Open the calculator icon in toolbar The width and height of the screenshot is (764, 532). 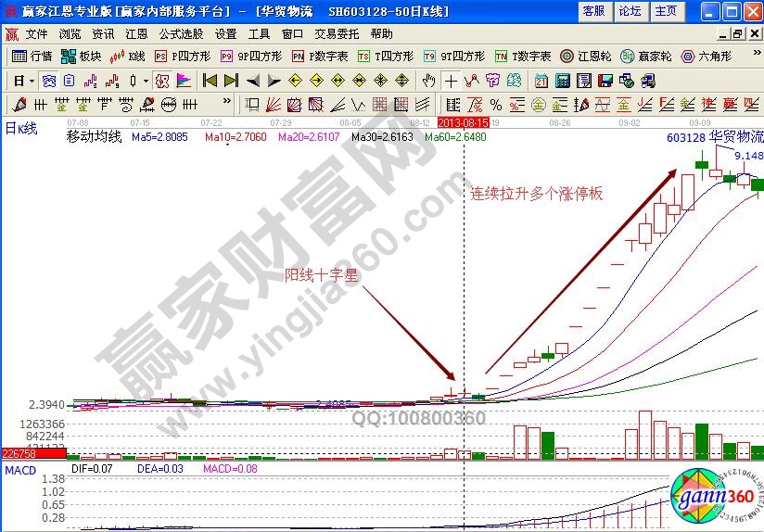coord(562,80)
